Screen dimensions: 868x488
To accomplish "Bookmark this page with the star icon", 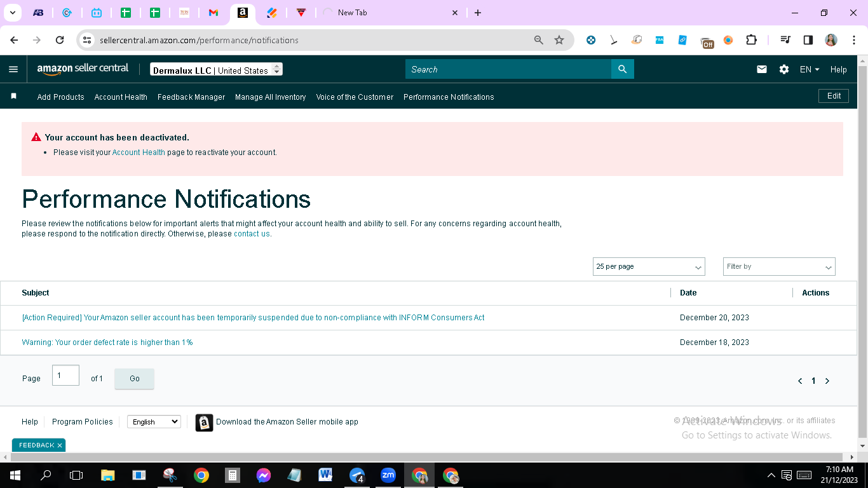I will pos(559,40).
